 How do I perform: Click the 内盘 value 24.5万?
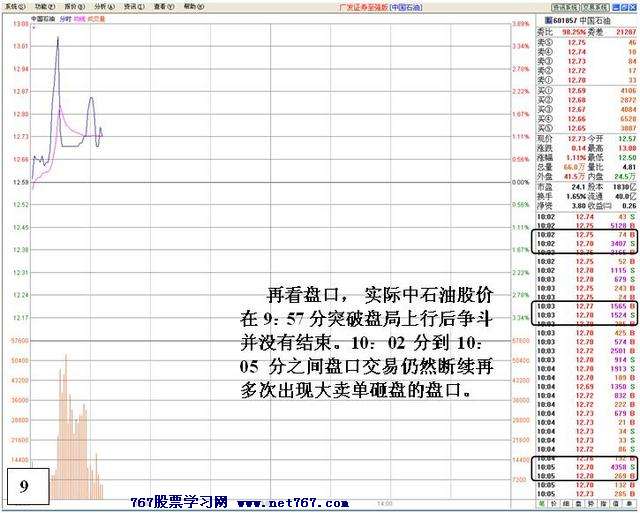coord(625,176)
